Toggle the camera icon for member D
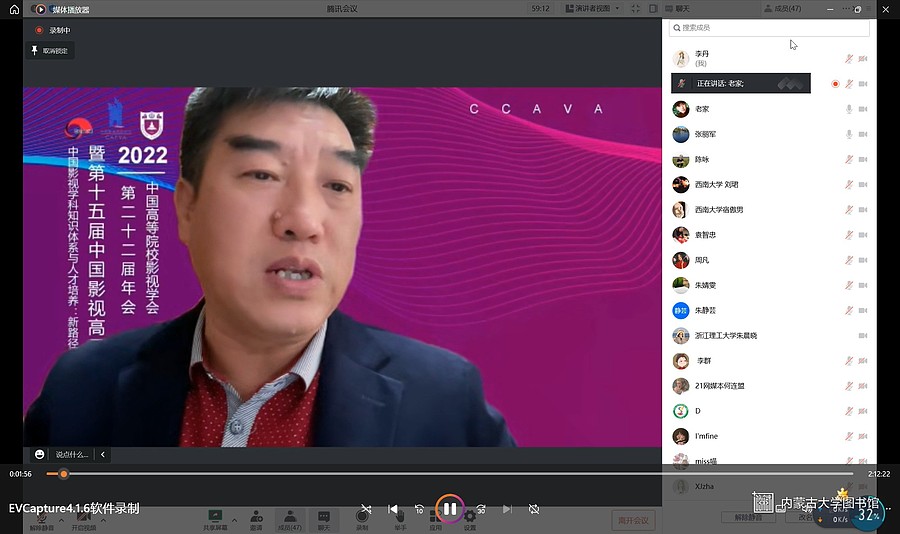 (x=863, y=411)
